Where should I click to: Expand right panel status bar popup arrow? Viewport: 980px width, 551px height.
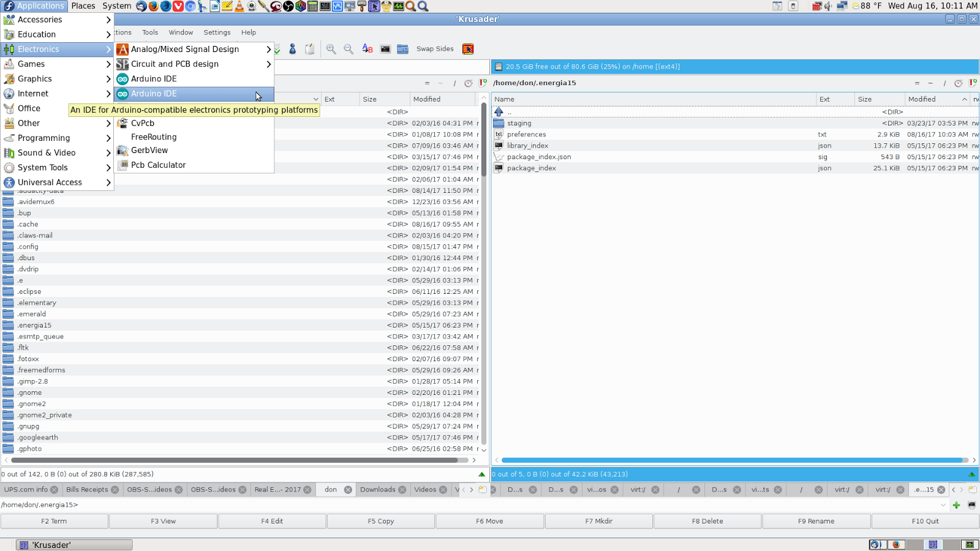pyautogui.click(x=971, y=474)
